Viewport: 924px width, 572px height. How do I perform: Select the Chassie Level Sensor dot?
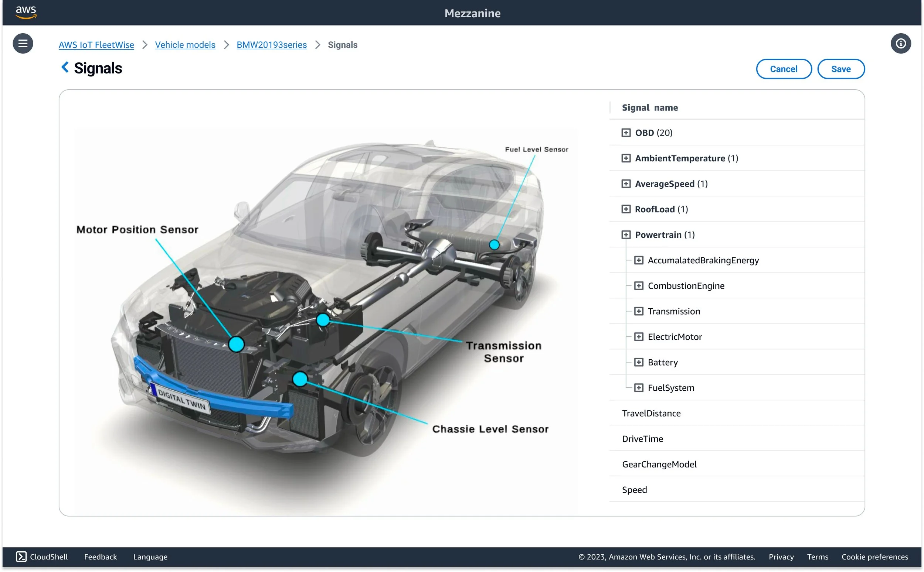click(300, 379)
